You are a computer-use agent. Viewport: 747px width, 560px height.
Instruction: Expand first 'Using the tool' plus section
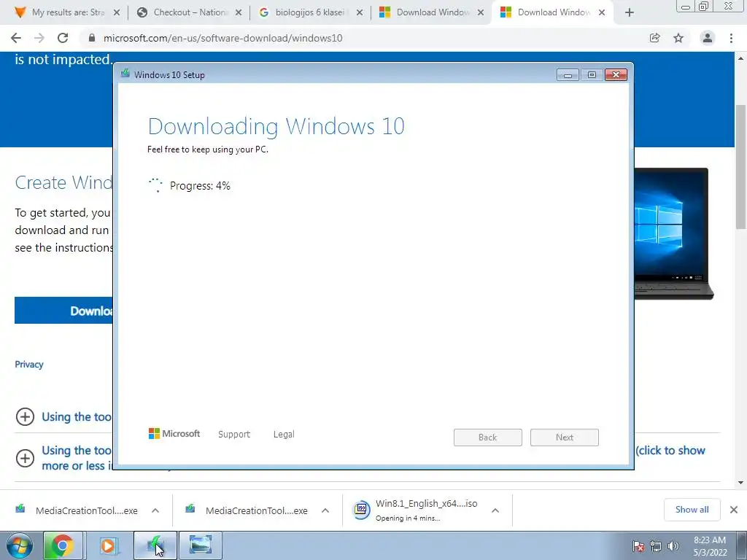coord(25,416)
